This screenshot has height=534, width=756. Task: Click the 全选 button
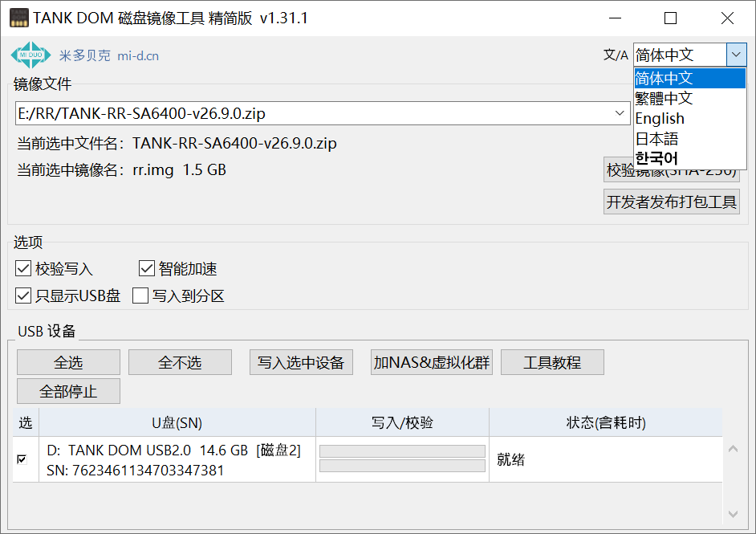tap(68, 362)
